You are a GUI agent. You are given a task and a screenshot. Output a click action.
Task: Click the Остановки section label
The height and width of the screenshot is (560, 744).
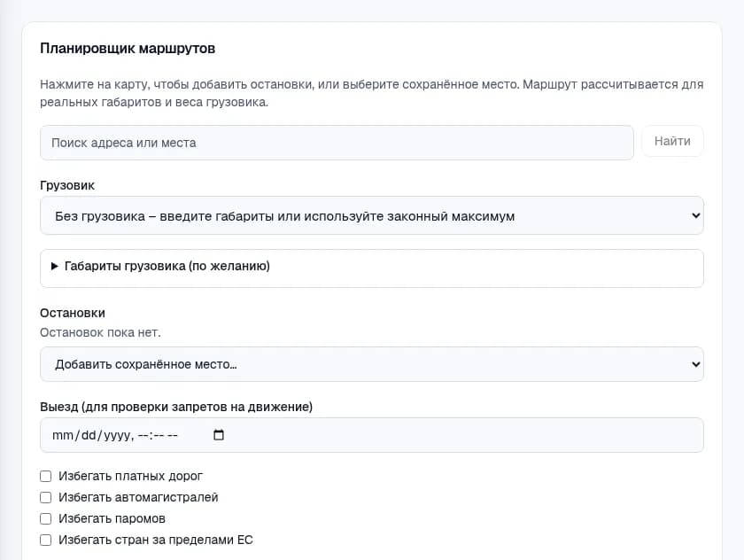[x=73, y=313]
